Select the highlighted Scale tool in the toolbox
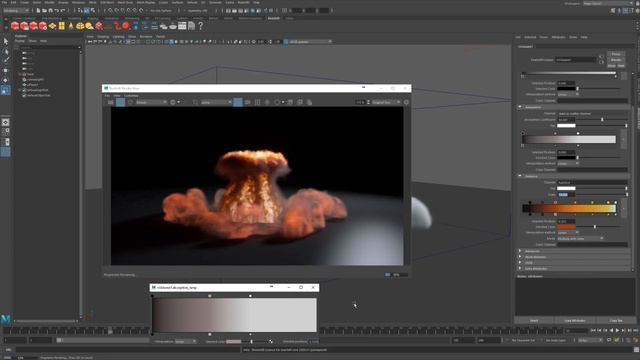640x360 pixels. point(6,90)
